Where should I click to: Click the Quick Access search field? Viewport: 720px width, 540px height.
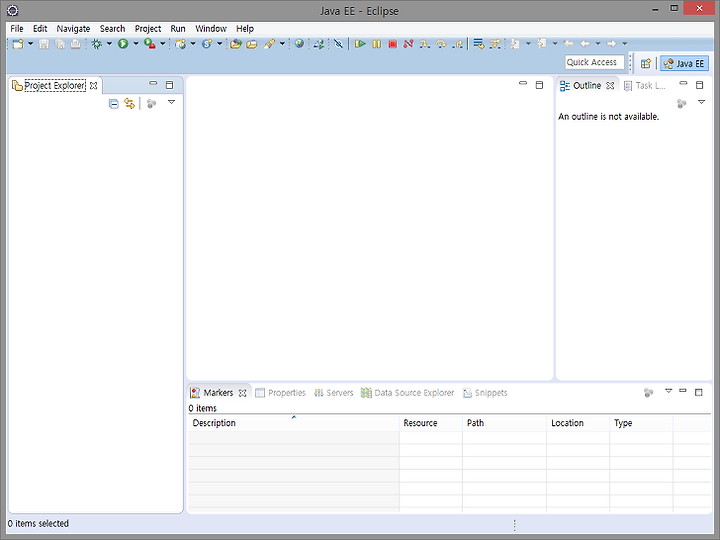pos(595,62)
